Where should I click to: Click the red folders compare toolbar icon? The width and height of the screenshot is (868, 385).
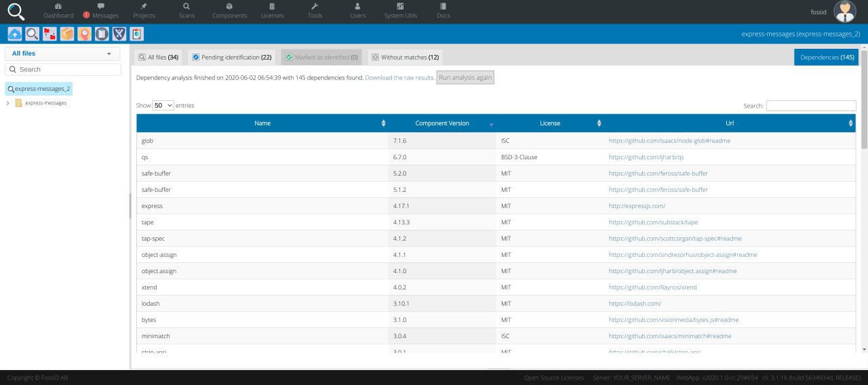click(50, 34)
